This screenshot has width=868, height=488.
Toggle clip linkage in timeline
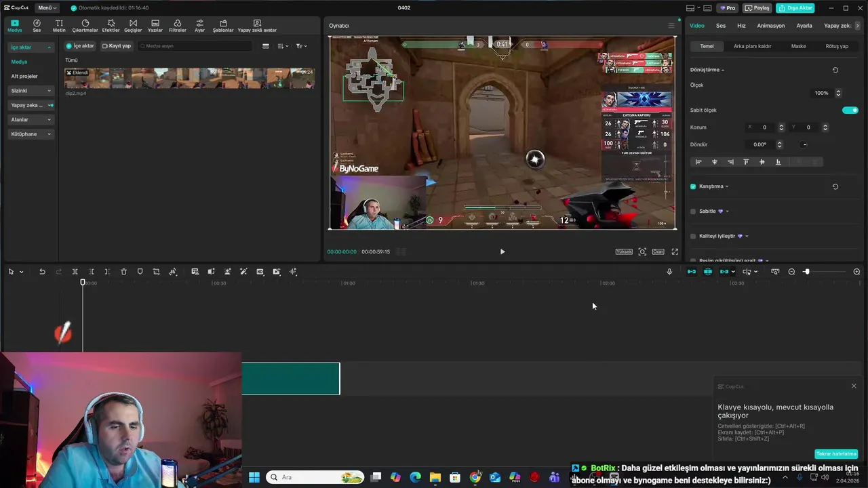[724, 272]
